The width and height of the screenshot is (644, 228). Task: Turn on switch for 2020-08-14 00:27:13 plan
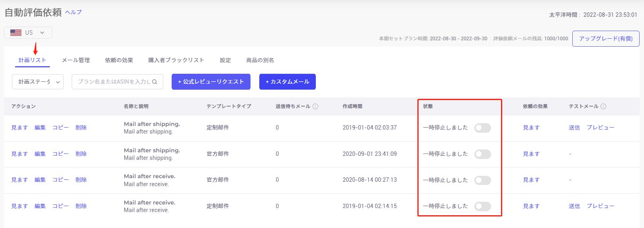point(482,180)
